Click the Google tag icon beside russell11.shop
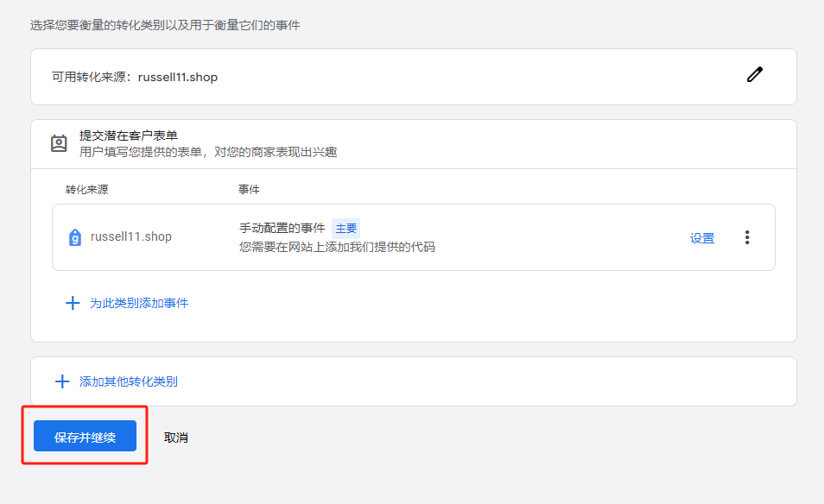The image size is (824, 504). [77, 236]
